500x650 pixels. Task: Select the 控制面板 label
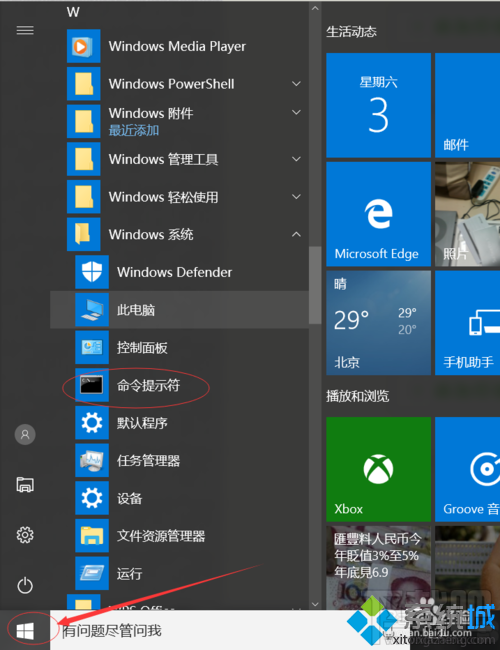click(142, 348)
